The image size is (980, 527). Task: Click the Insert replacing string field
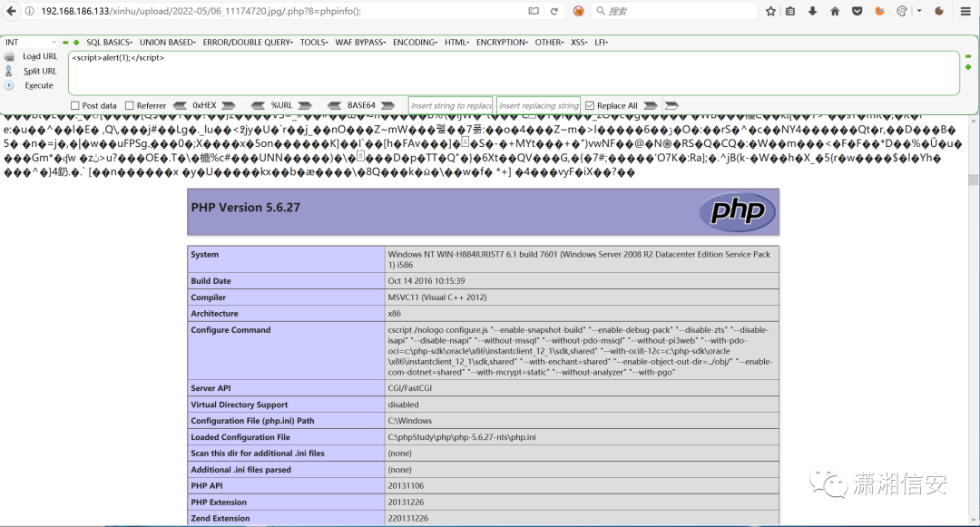click(539, 105)
